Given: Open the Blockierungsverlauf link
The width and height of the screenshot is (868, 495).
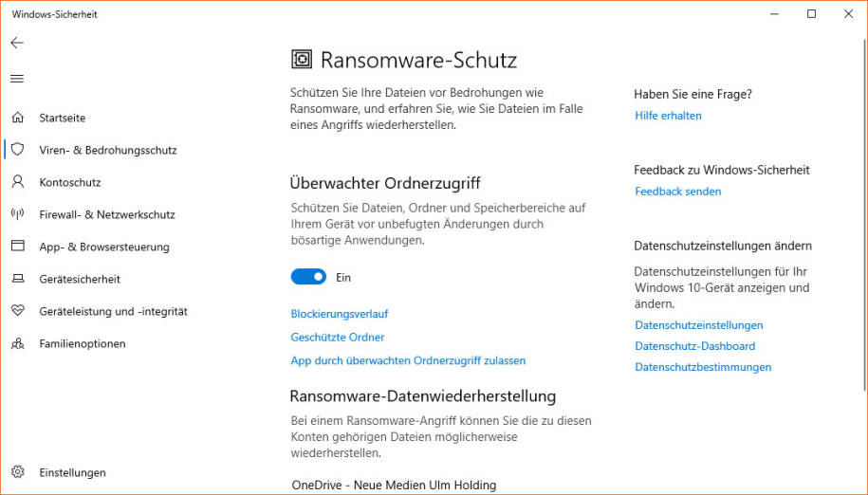Looking at the screenshot, I should click(340, 314).
